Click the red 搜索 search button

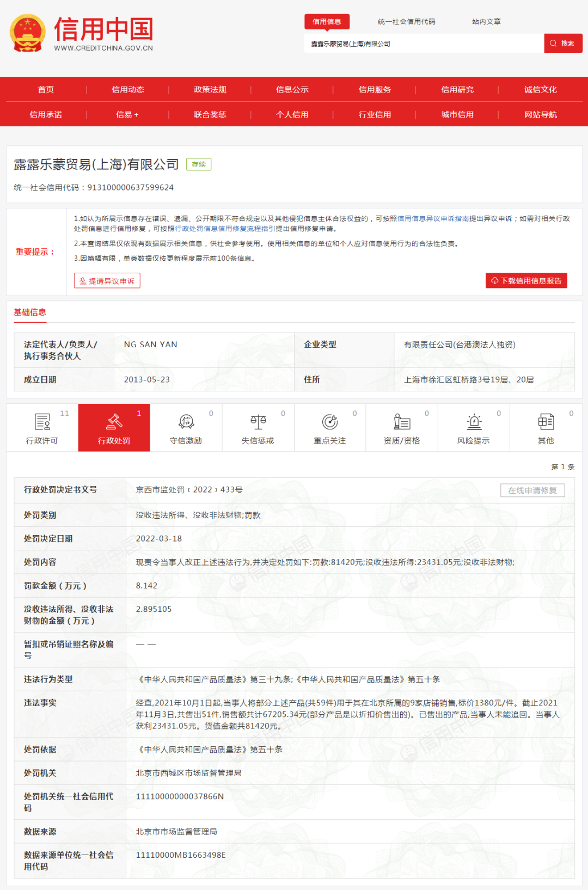click(563, 44)
